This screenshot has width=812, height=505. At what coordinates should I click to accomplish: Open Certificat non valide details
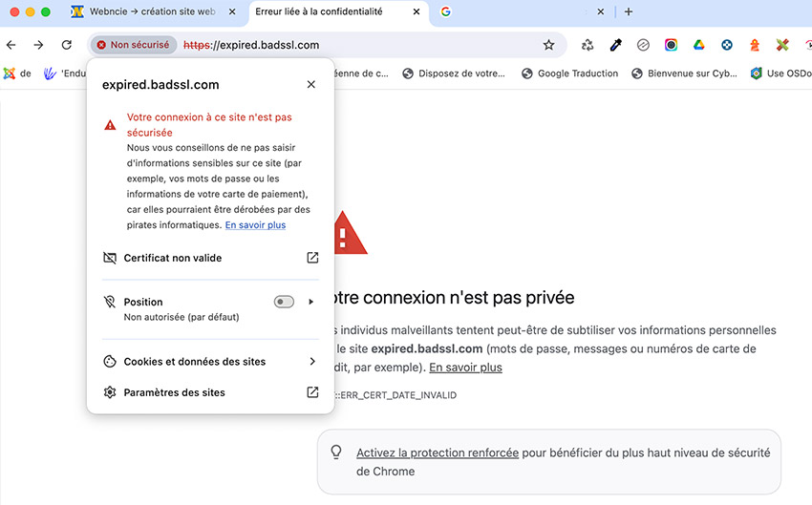click(210, 258)
